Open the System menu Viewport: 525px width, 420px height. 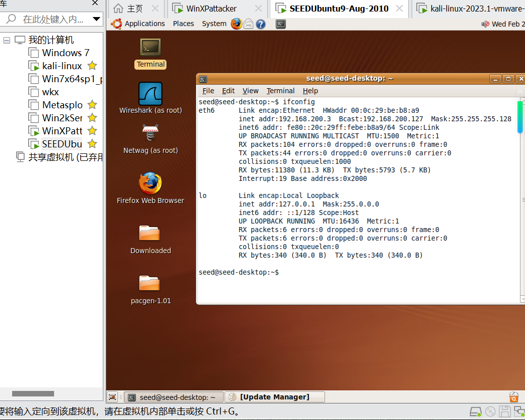(214, 24)
